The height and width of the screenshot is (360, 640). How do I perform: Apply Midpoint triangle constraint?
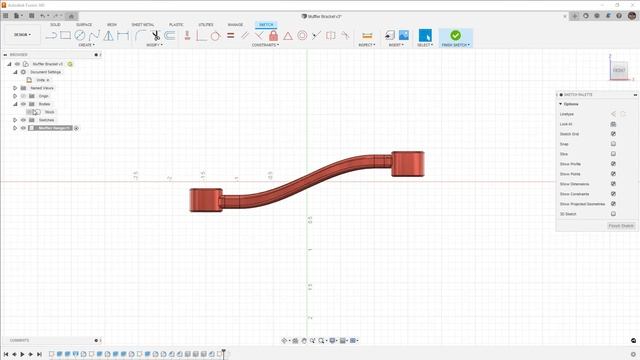[288, 36]
